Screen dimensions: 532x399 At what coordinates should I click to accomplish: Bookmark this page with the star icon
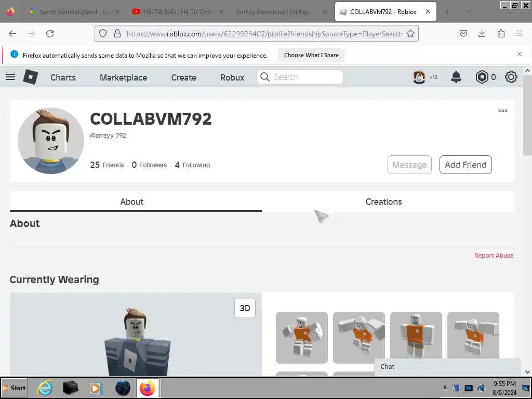click(x=410, y=33)
